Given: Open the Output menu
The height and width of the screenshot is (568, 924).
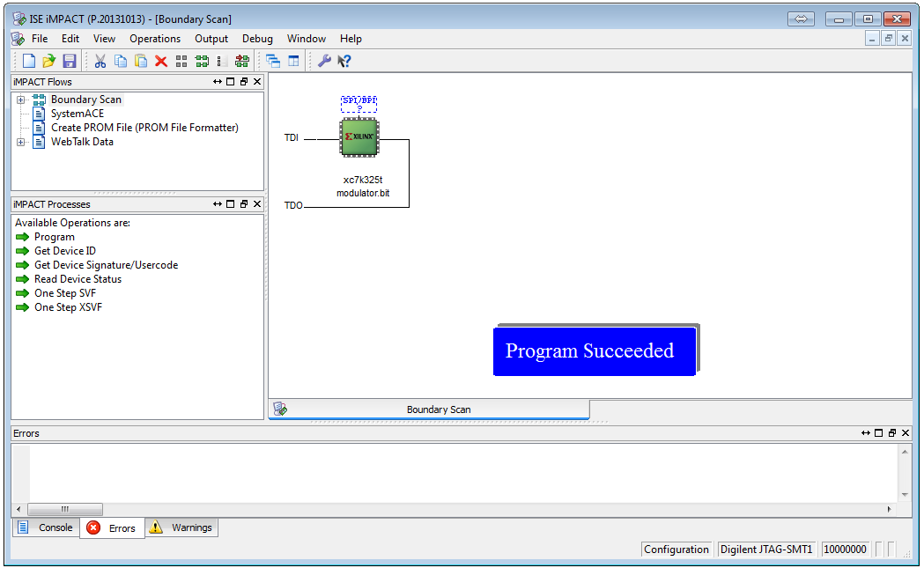Looking at the screenshot, I should point(211,39).
